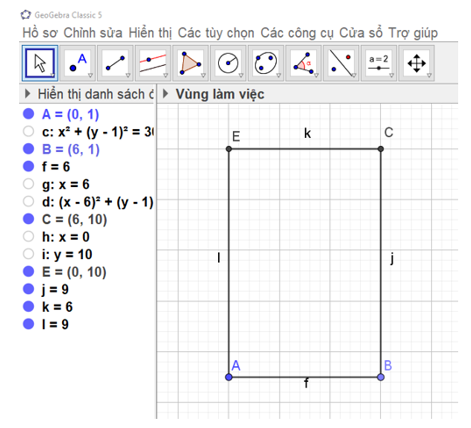Select the Slider a=2 tool

[x=379, y=63]
